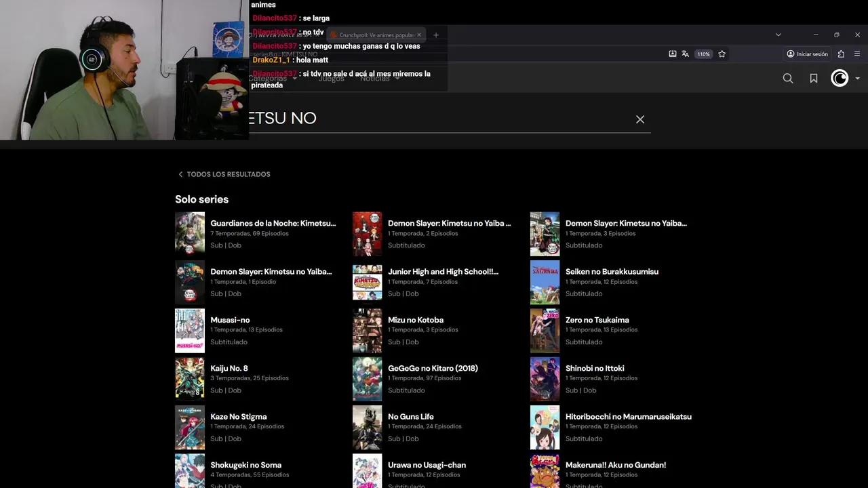Open the Juegos menu item
This screenshot has width=868, height=488.
click(x=332, y=79)
